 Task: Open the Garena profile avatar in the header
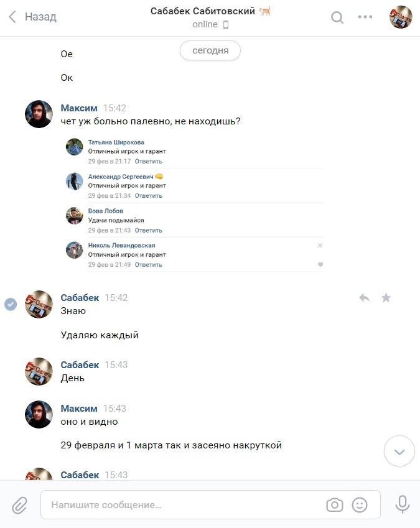click(x=401, y=17)
